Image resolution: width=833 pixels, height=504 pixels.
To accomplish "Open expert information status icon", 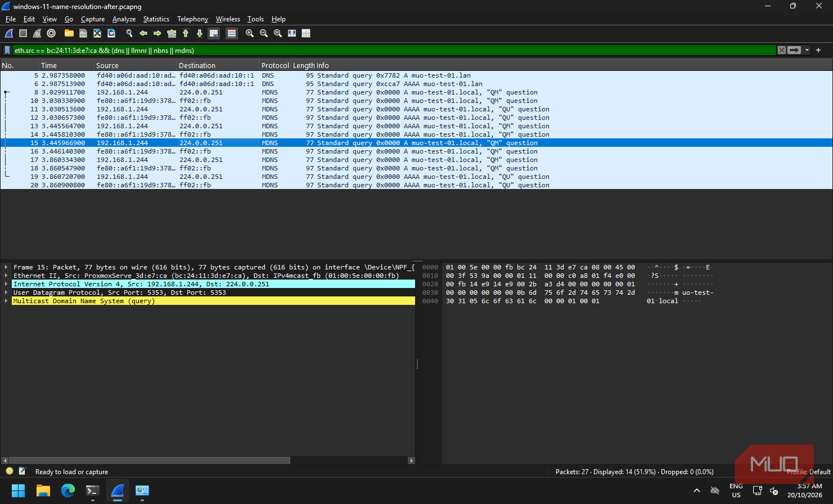I will click(x=9, y=471).
